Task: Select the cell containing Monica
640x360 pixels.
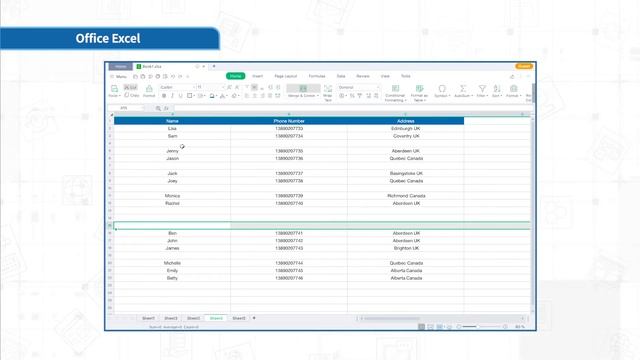Action: pyautogui.click(x=172, y=196)
